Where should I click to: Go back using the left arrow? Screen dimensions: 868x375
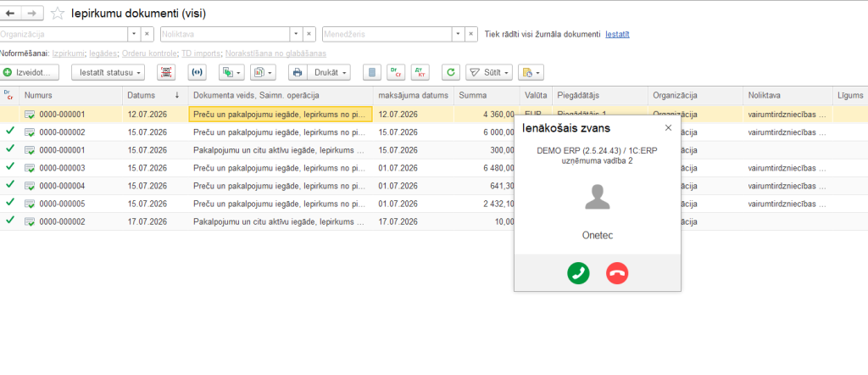pyautogui.click(x=10, y=13)
